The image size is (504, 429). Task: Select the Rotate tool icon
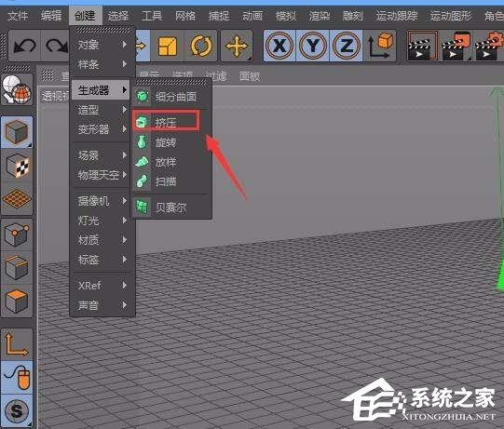point(201,46)
